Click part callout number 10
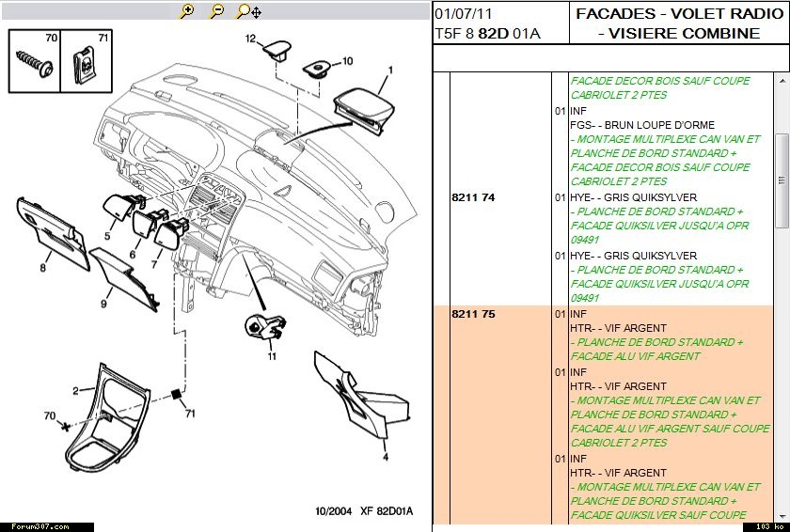 click(347, 61)
